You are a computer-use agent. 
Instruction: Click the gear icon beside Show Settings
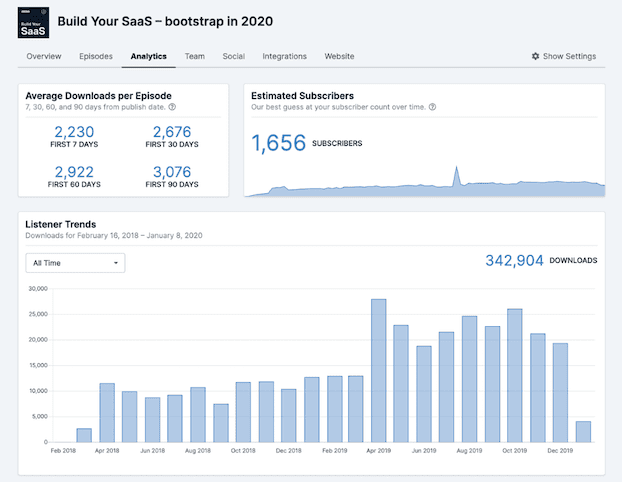click(x=536, y=56)
